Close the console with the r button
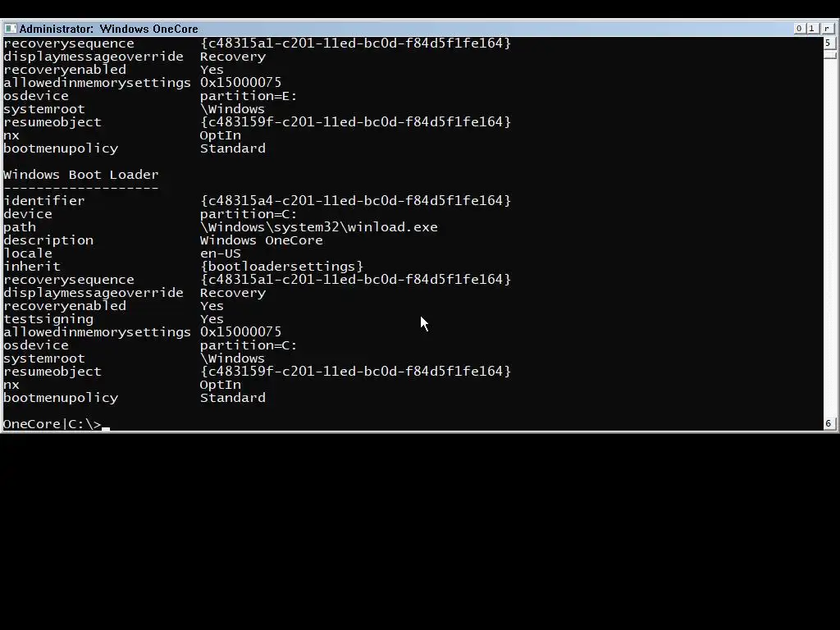The width and height of the screenshot is (840, 630). coord(827,29)
